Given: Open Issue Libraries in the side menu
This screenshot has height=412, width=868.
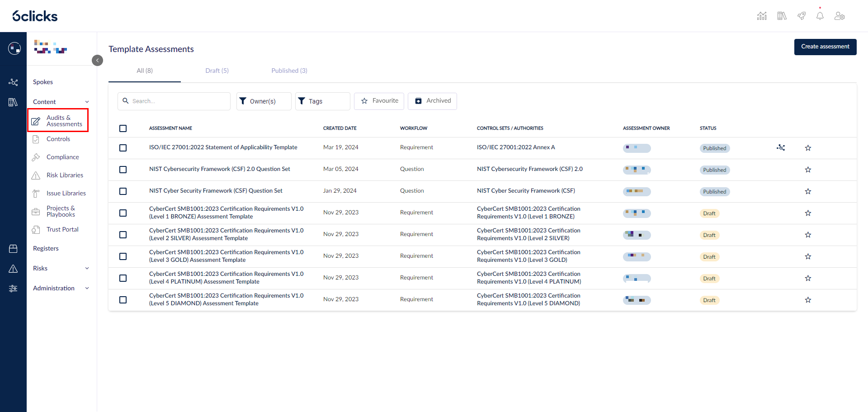Looking at the screenshot, I should (66, 194).
